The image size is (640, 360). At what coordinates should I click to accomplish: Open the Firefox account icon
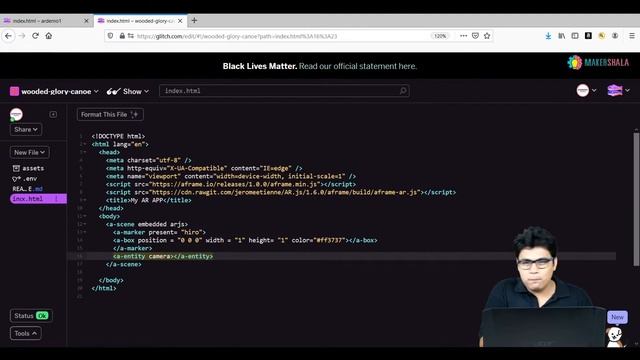[615, 36]
